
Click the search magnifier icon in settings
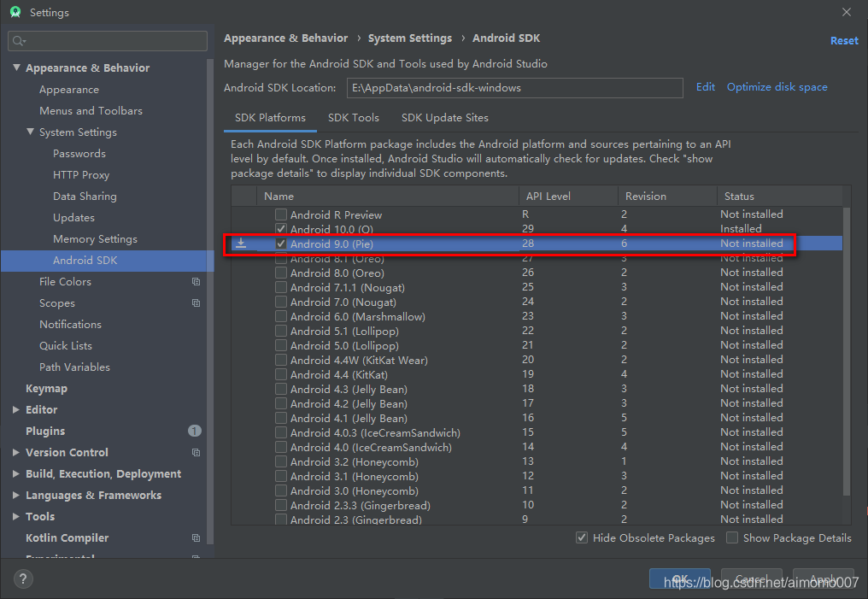pyautogui.click(x=19, y=41)
